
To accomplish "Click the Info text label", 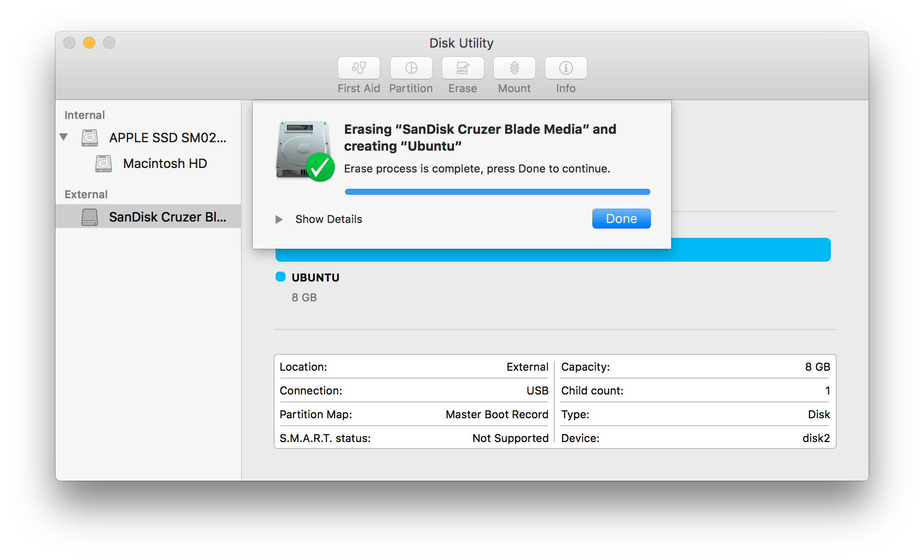I will pos(566,88).
